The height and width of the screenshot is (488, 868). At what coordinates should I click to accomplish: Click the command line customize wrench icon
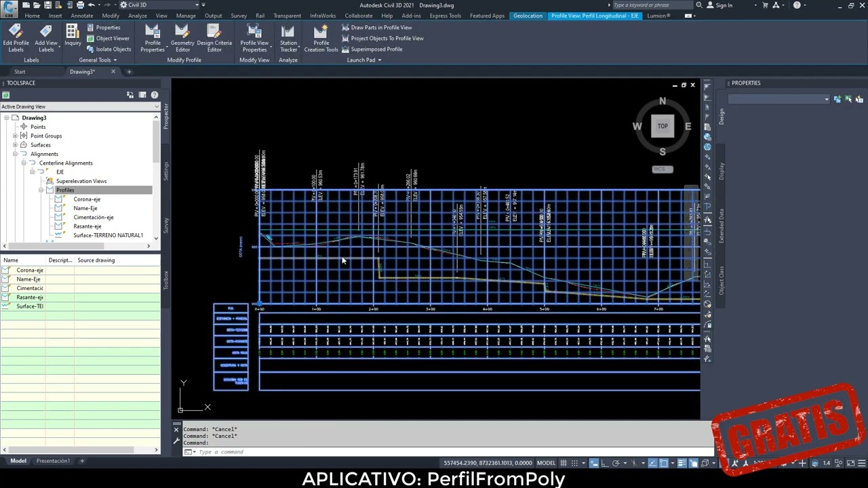pyautogui.click(x=176, y=441)
